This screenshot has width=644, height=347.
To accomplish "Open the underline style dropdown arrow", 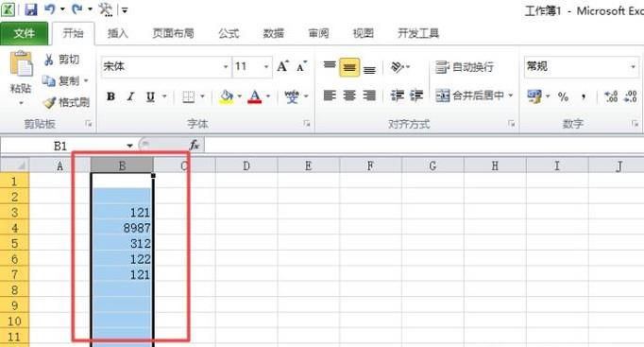I will pos(164,96).
